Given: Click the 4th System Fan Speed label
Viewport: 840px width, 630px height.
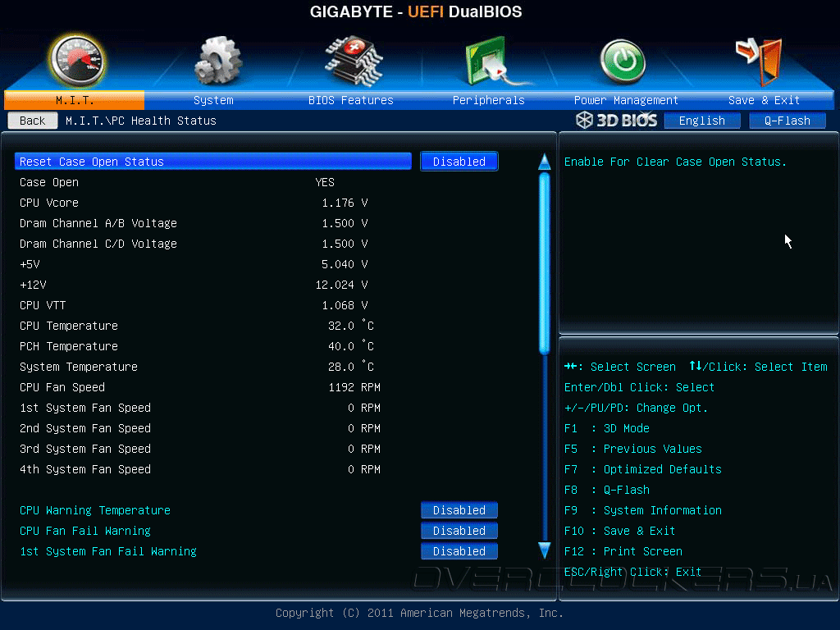Looking at the screenshot, I should (x=85, y=468).
